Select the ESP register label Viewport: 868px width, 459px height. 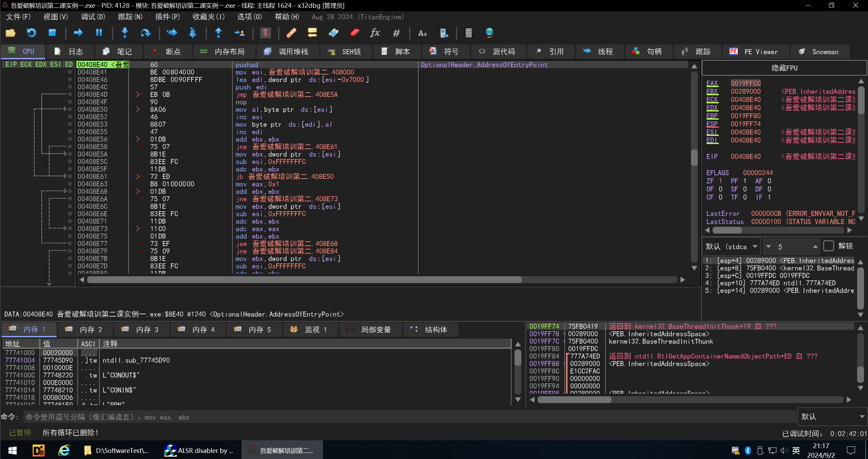pyautogui.click(x=712, y=124)
